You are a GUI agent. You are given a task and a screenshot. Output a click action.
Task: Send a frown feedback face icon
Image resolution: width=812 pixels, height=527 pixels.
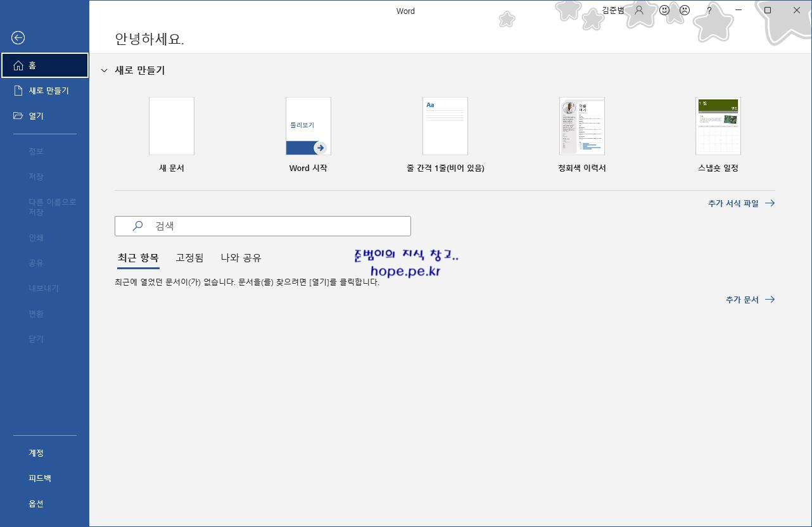pos(685,10)
